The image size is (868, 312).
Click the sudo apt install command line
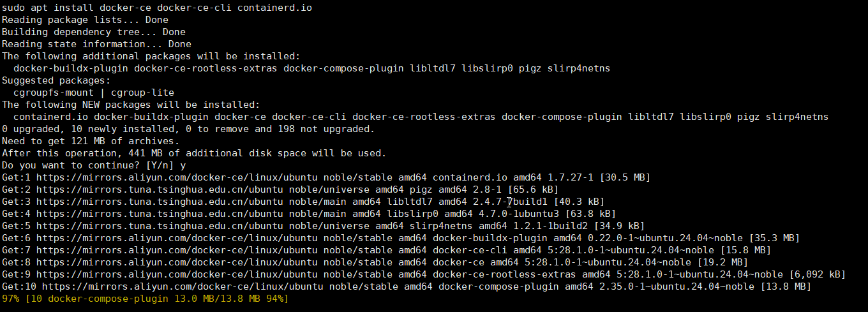click(157, 8)
